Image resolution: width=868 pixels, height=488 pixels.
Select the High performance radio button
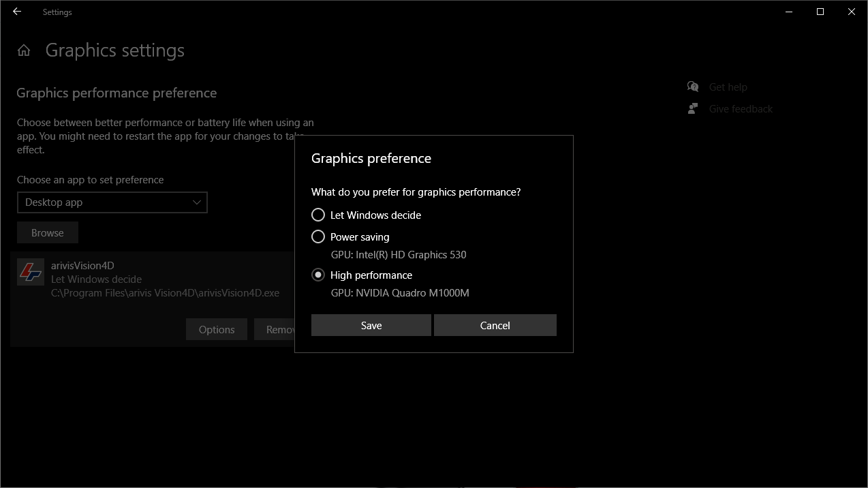[318, 275]
